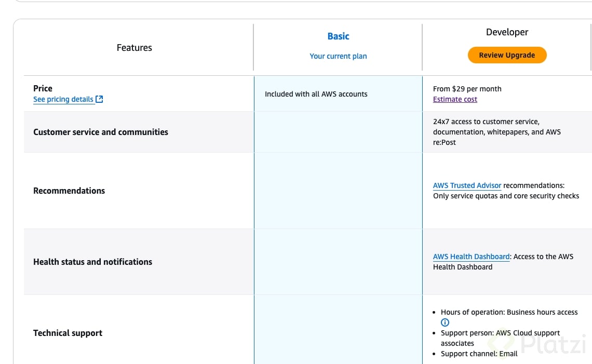Click the Health status and notifications row
This screenshot has height=364, width=592.
coord(92,262)
